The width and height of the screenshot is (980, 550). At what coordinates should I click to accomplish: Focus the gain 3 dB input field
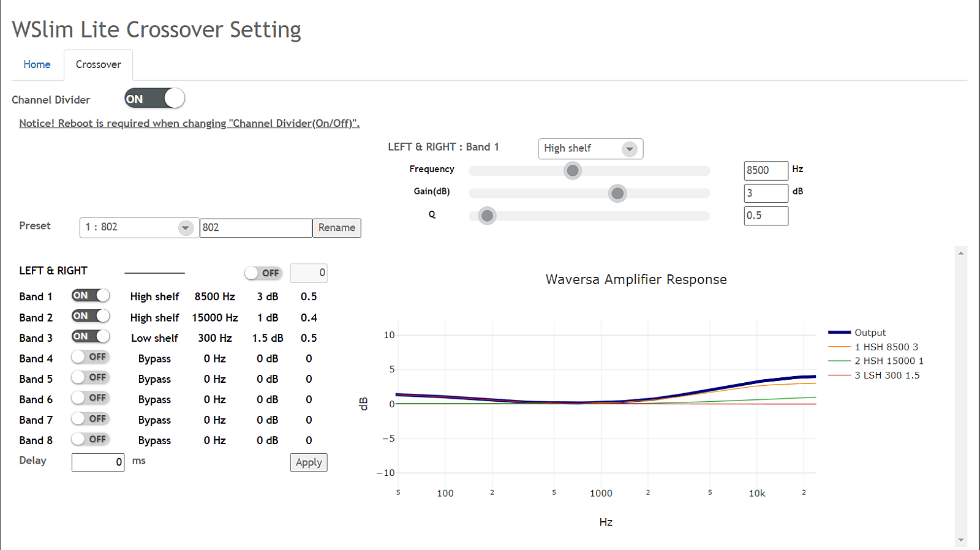(766, 193)
